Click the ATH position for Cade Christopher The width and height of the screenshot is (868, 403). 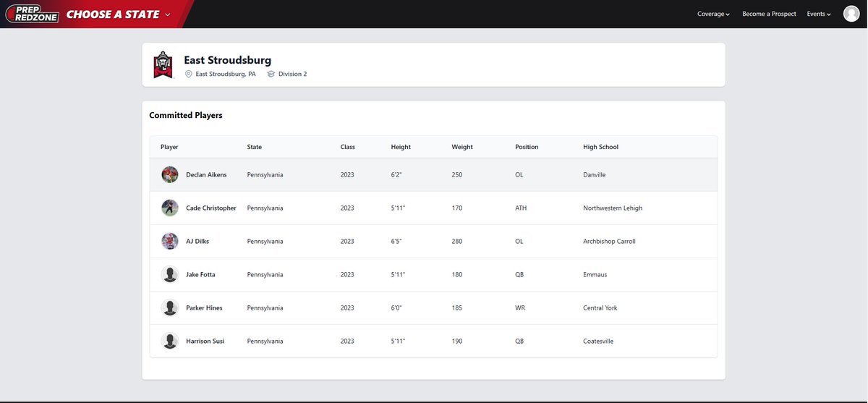[521, 208]
